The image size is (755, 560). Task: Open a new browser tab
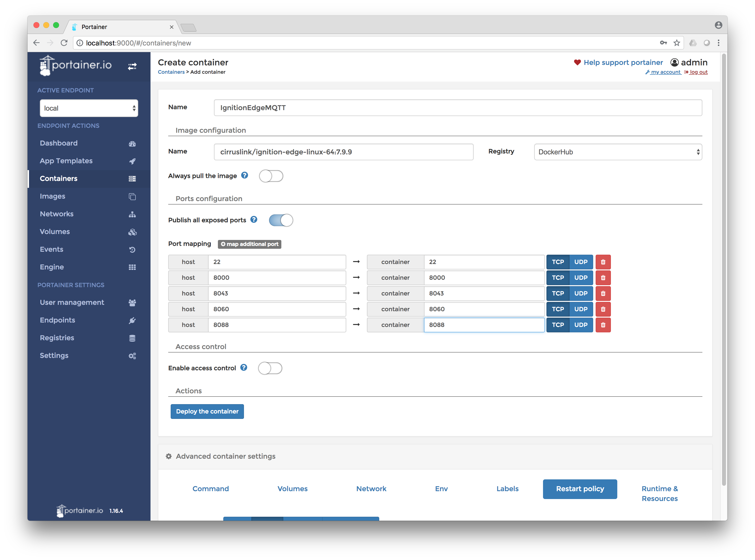pos(188,28)
